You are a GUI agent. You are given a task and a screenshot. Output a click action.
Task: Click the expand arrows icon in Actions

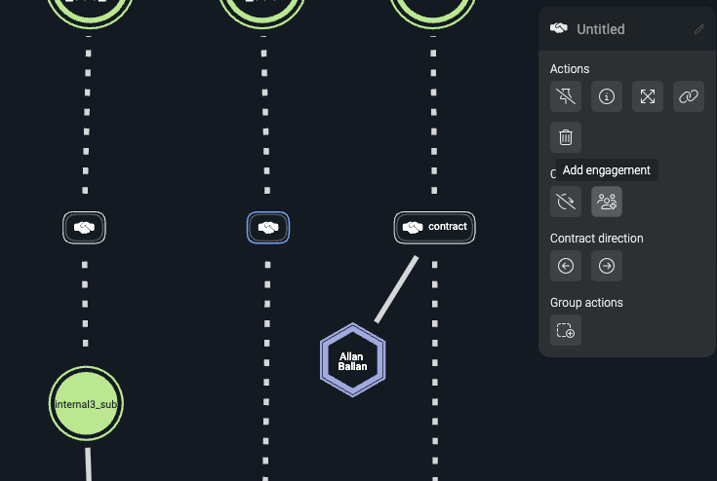point(647,97)
